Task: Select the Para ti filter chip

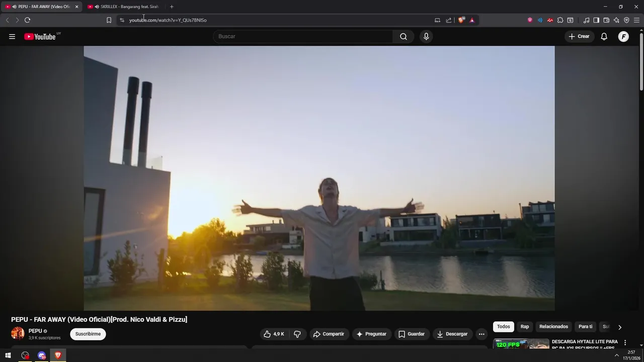Action: (585, 327)
